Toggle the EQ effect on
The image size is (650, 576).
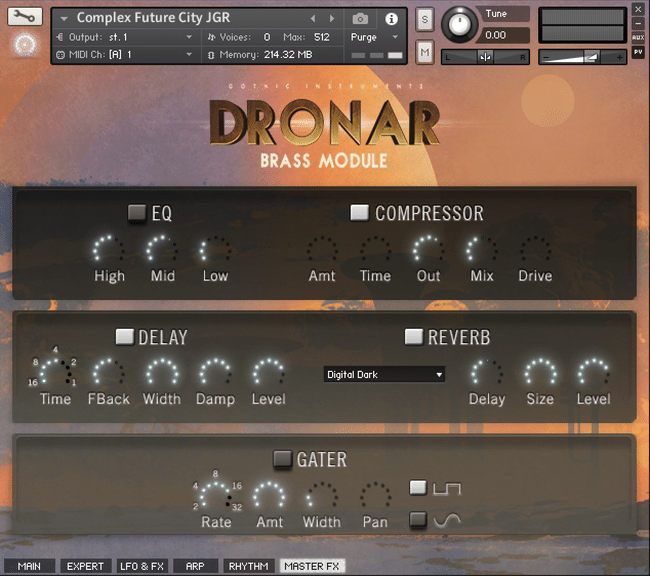click(137, 212)
